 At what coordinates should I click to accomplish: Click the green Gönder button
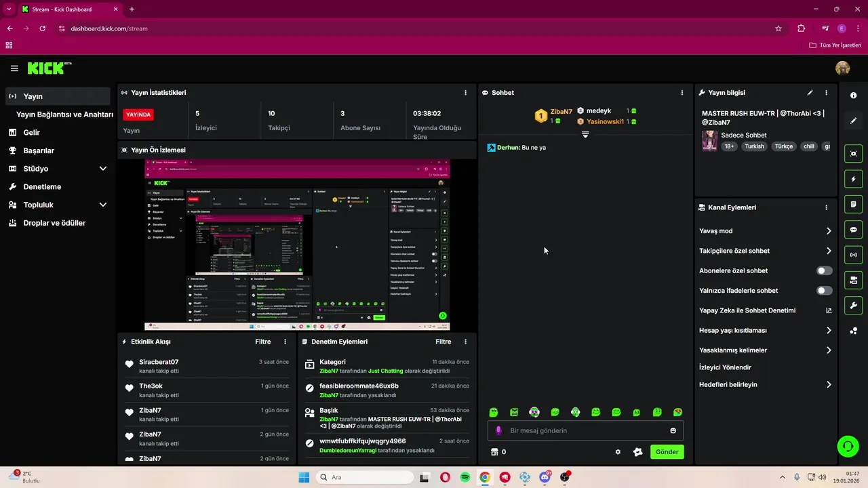point(667,452)
